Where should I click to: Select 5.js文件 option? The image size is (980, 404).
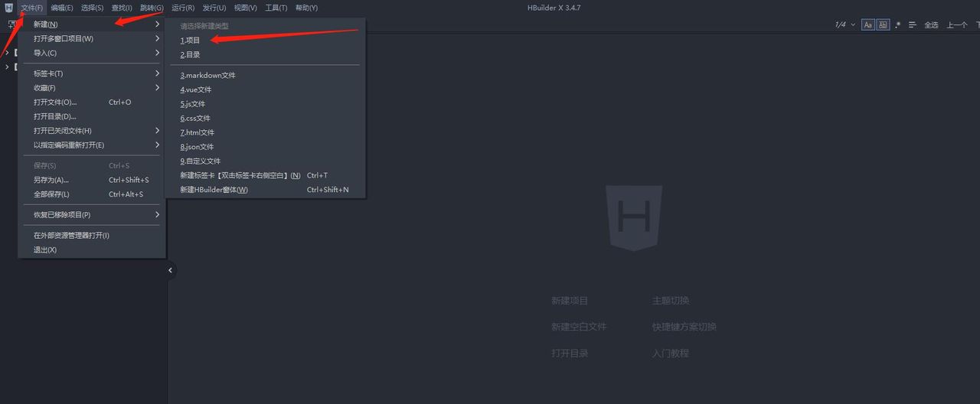pos(265,104)
